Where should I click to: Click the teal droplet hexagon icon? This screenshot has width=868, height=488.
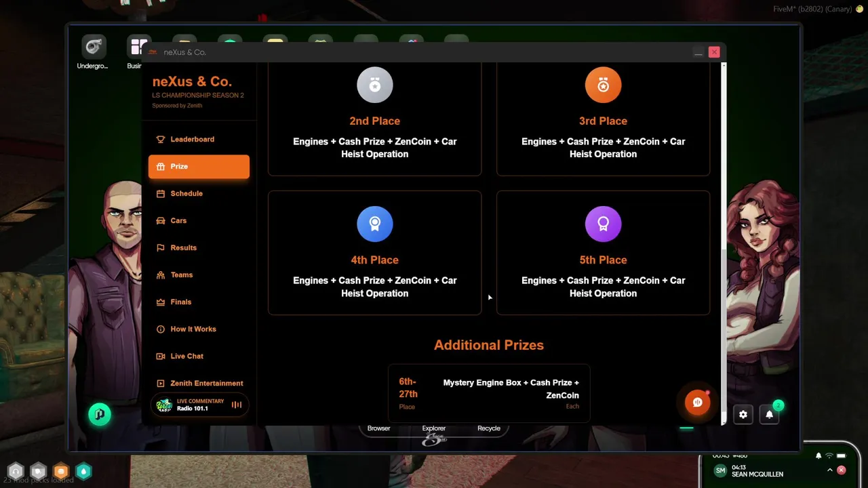click(x=83, y=471)
